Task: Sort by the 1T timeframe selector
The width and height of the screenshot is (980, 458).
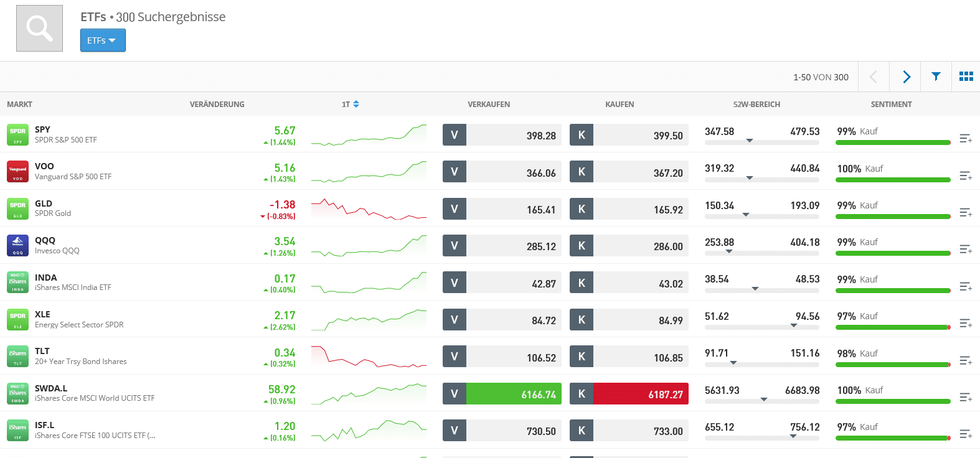Action: pos(351,105)
